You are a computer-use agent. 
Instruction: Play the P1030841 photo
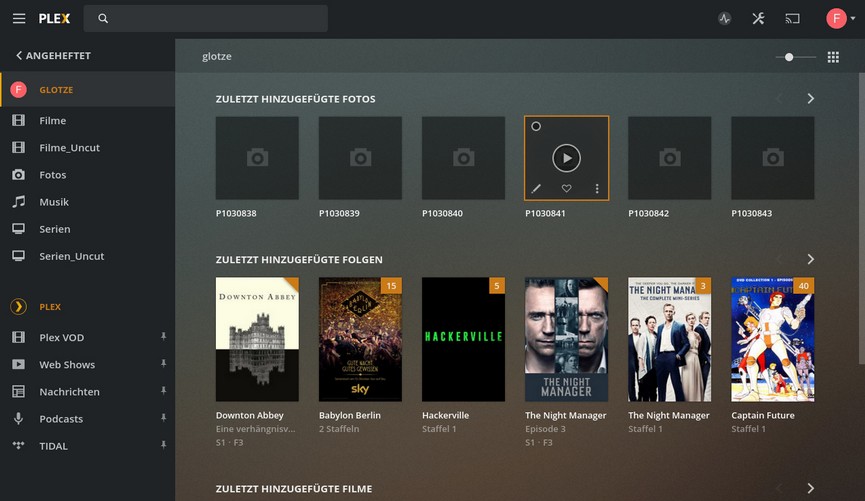click(x=567, y=158)
